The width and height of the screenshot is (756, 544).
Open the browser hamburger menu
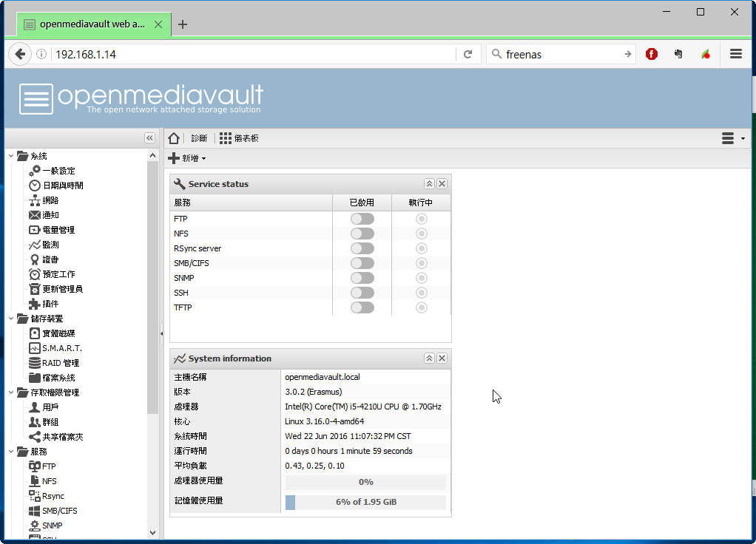(x=736, y=54)
